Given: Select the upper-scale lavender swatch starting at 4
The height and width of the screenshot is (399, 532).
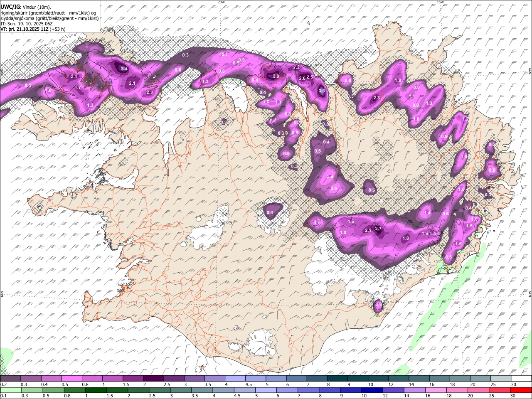Looking at the screenshot, I should [234, 379].
